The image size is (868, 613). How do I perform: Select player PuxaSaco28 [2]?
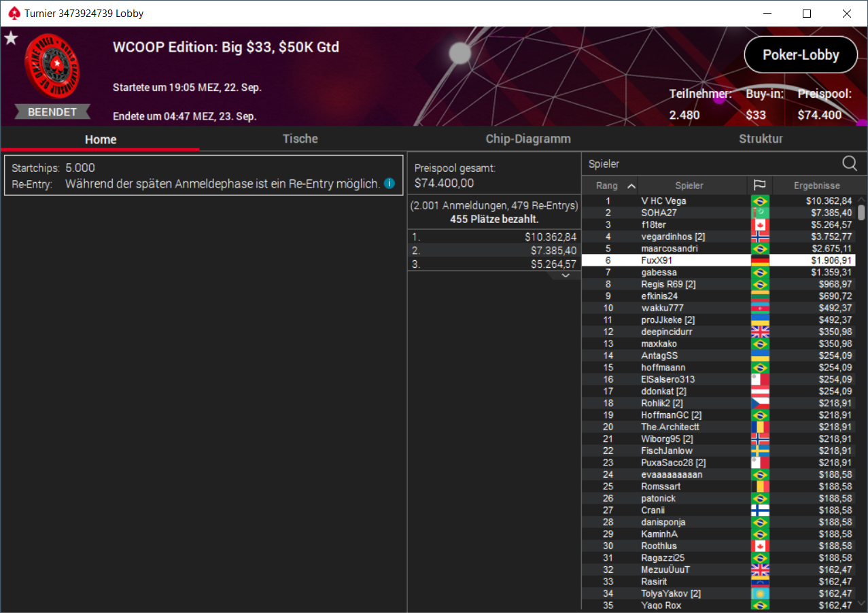[674, 463]
